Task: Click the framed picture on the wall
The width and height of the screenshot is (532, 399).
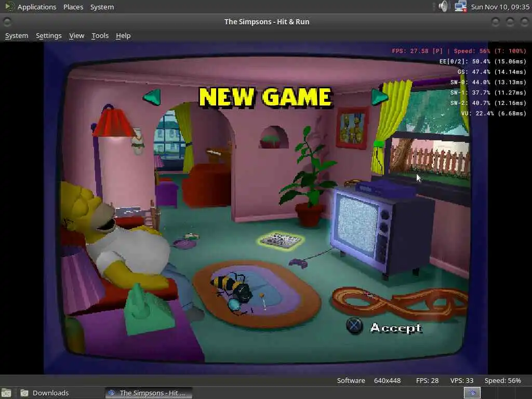Action: (353, 128)
